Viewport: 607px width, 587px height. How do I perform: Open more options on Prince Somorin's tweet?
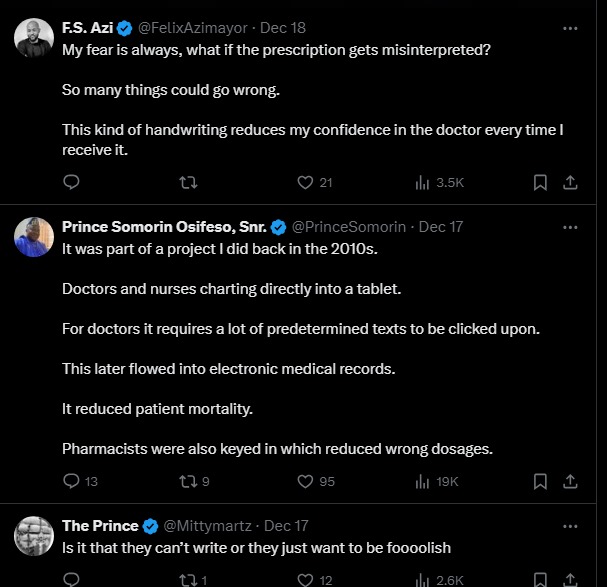coord(570,227)
